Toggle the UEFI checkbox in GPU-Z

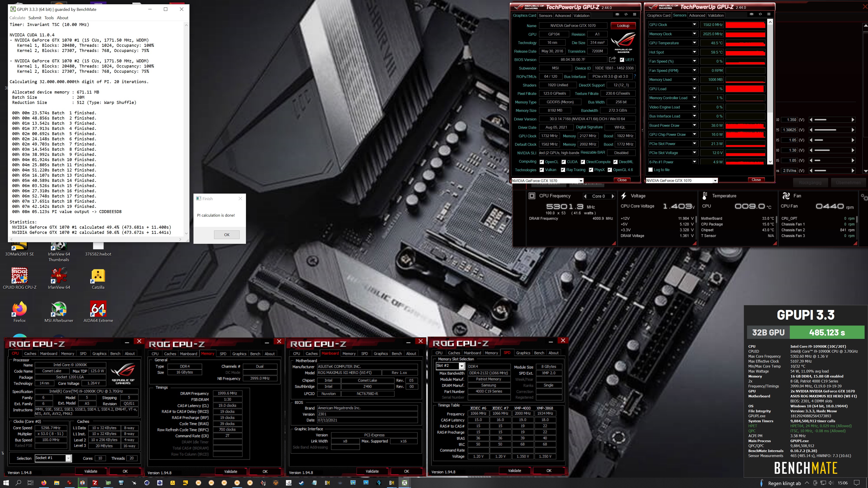[622, 60]
